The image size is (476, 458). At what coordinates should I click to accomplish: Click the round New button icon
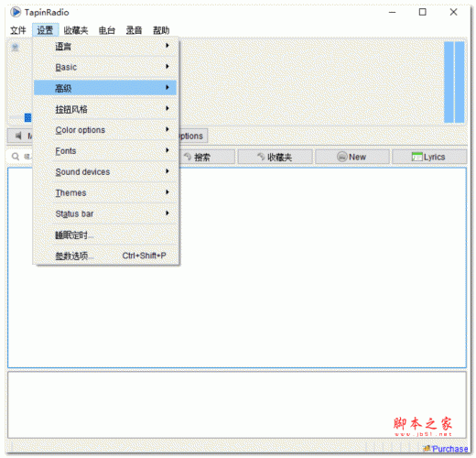click(342, 157)
